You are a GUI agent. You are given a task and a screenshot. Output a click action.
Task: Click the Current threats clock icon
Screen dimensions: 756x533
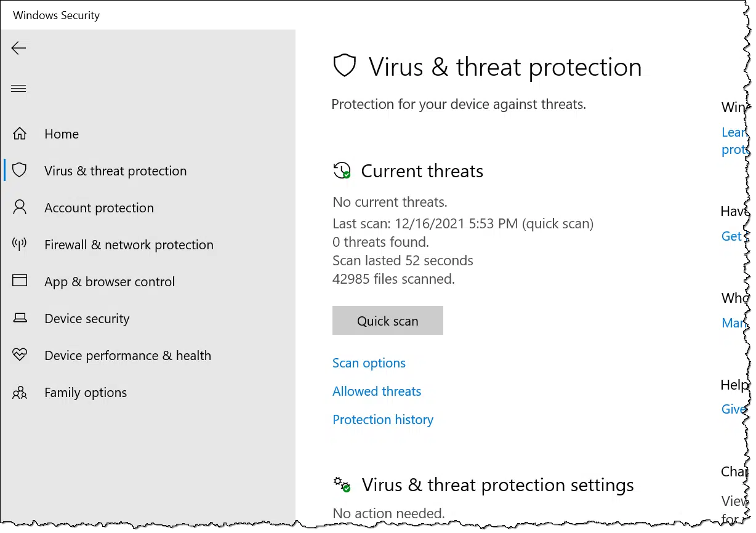coord(342,170)
